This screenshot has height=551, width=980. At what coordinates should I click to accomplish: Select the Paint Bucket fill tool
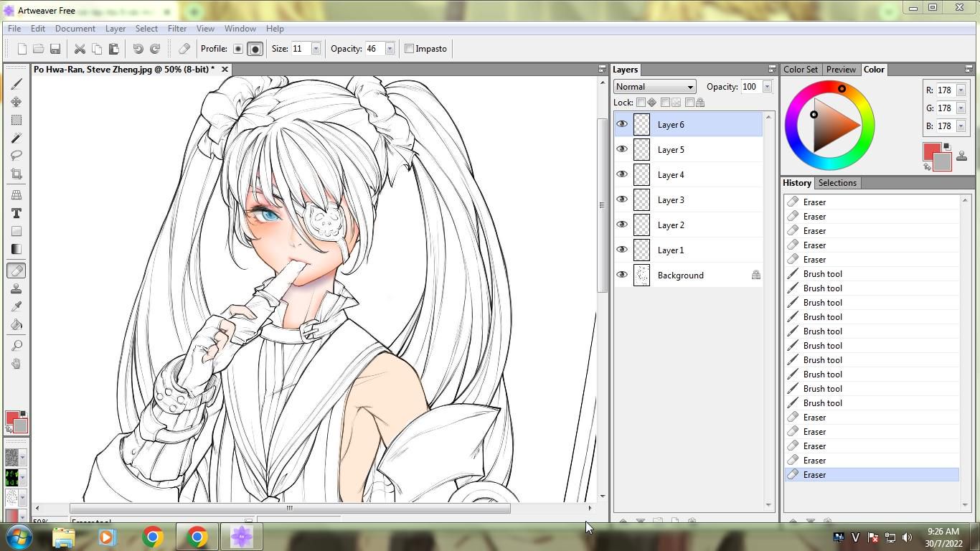coord(17,324)
